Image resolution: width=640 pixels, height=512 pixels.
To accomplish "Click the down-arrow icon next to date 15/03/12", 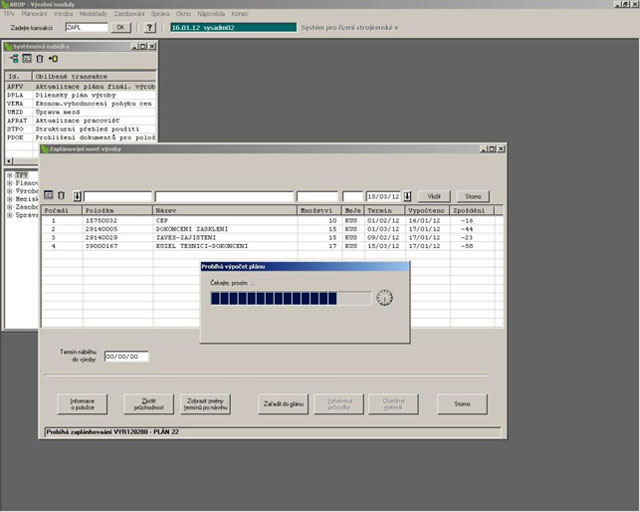I will coord(407,196).
